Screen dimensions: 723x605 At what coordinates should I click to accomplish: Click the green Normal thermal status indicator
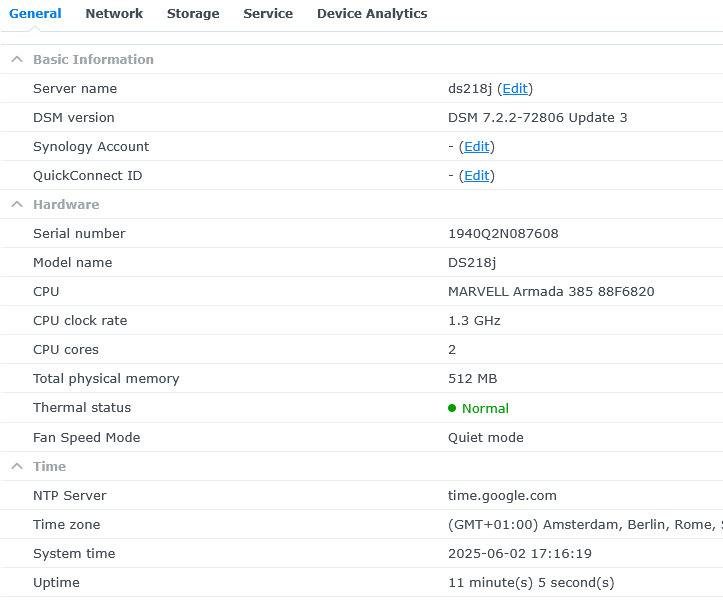click(x=478, y=408)
